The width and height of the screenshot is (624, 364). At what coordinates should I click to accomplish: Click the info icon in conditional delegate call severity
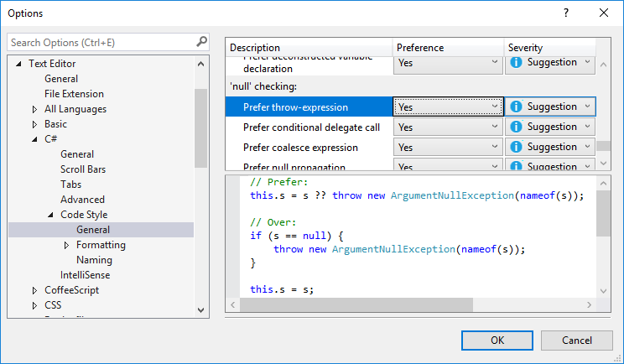coord(517,127)
